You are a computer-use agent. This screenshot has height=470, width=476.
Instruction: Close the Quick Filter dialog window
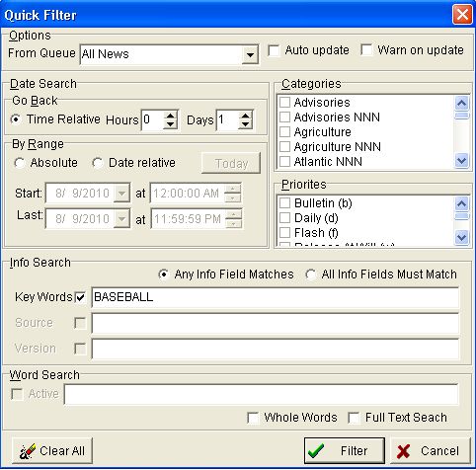462,15
